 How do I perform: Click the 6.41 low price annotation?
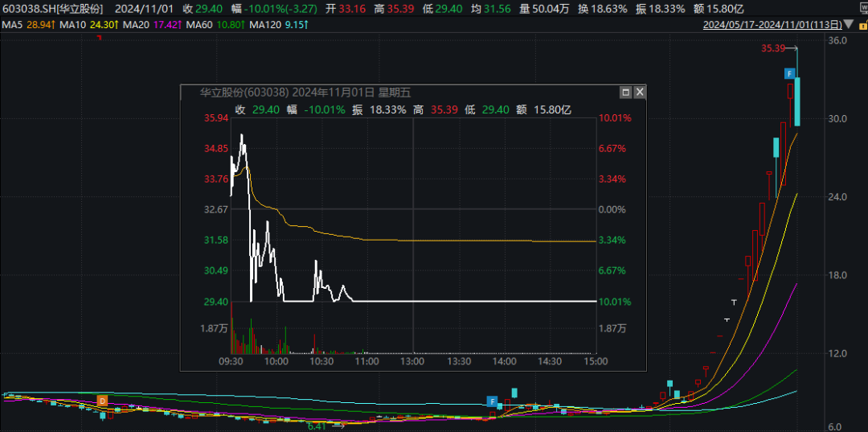coord(319,426)
